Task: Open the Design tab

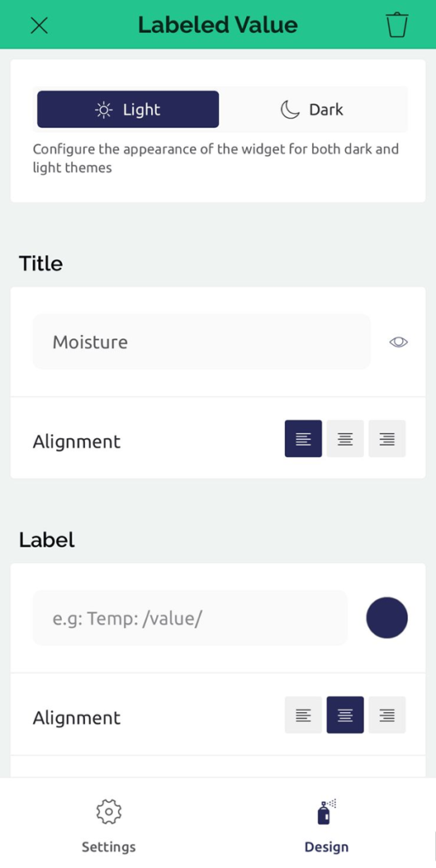Action: pos(327,825)
